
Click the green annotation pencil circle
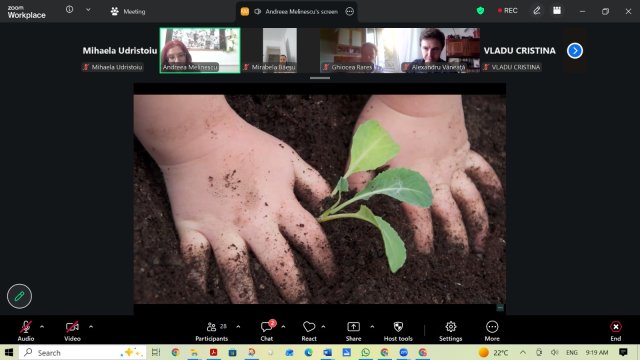pyautogui.click(x=19, y=296)
